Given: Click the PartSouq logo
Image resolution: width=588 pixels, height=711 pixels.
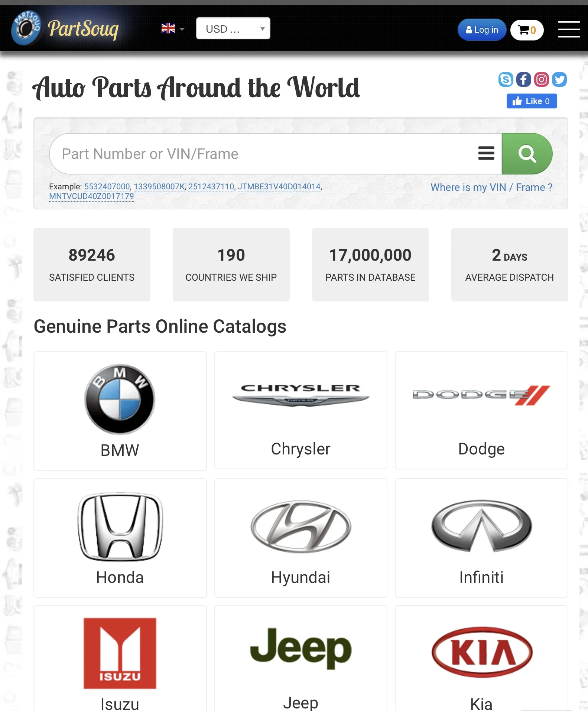Looking at the screenshot, I should (65, 28).
